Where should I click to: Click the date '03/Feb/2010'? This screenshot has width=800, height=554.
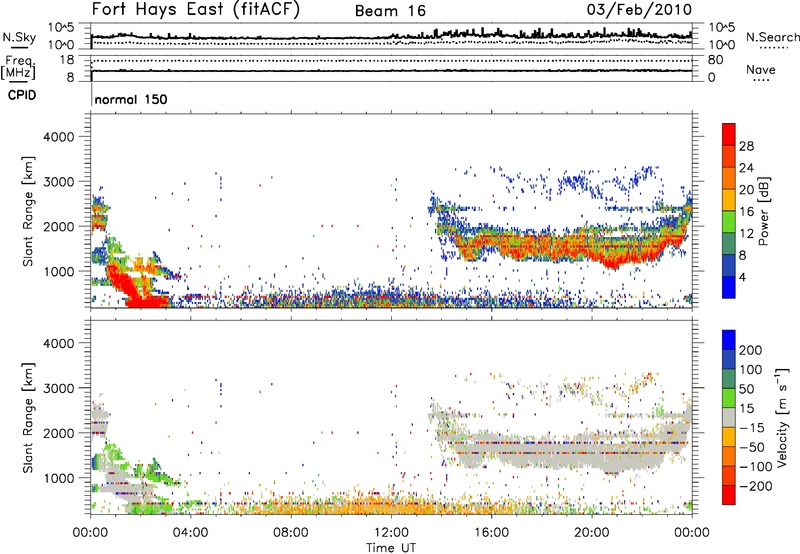click(x=639, y=9)
